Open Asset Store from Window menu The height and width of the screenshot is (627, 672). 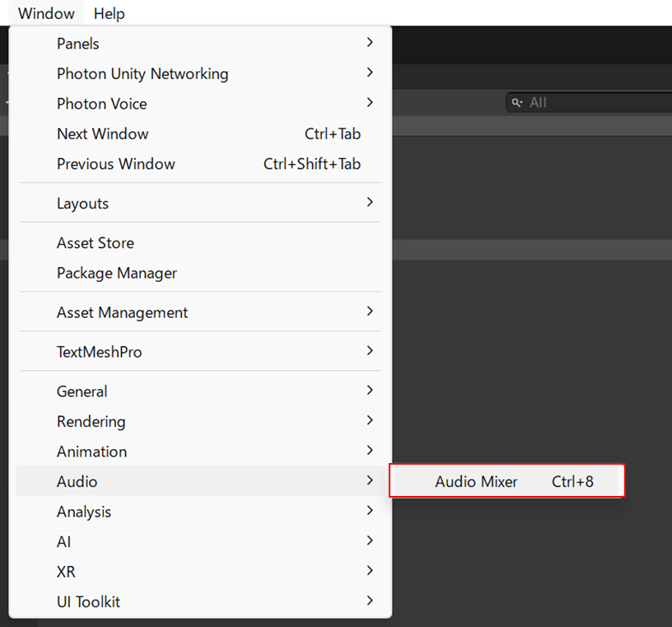(200, 243)
